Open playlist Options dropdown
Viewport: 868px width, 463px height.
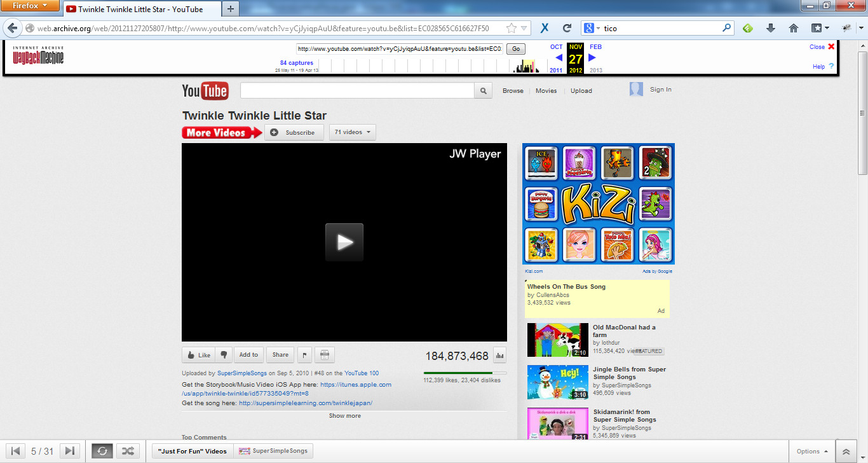coord(812,451)
